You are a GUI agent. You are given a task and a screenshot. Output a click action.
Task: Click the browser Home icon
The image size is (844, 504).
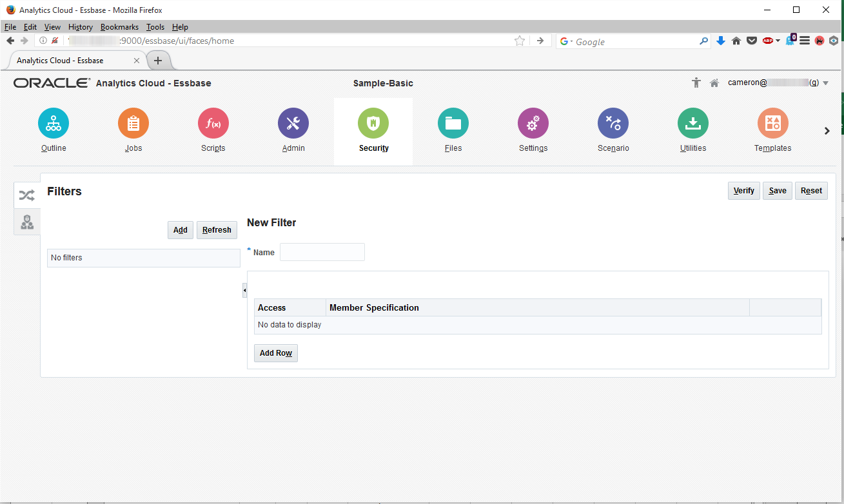[736, 41]
